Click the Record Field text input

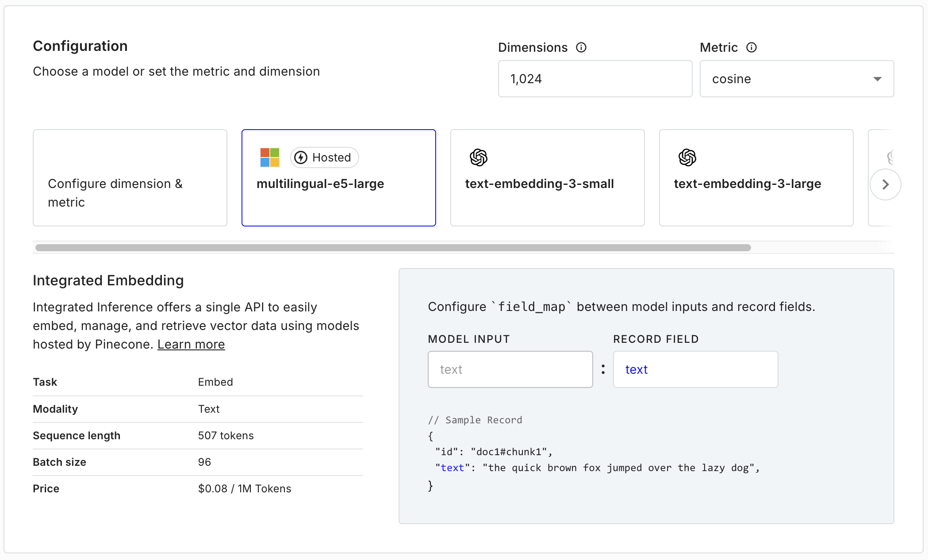695,369
